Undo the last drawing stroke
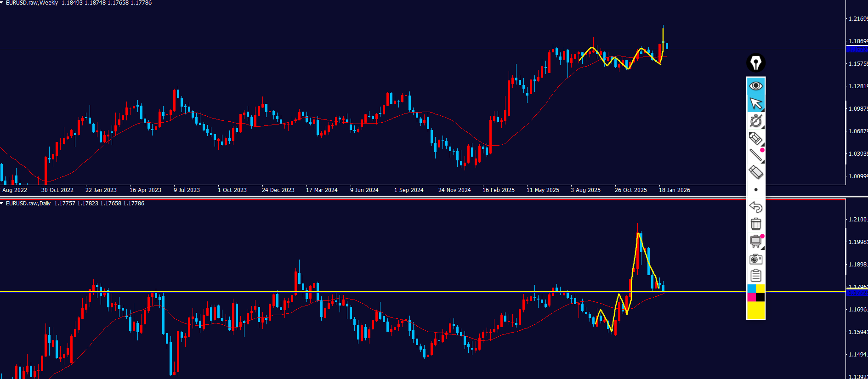 tap(755, 207)
